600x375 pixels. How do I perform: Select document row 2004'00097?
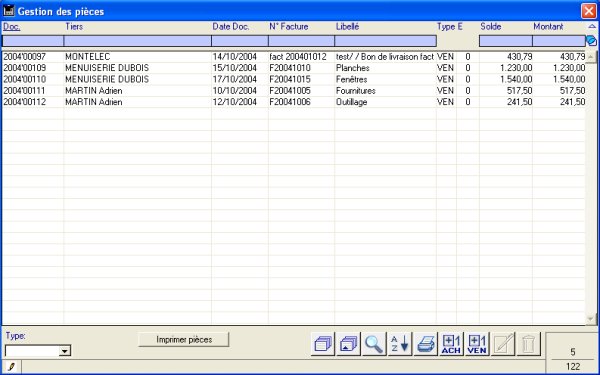click(294, 57)
